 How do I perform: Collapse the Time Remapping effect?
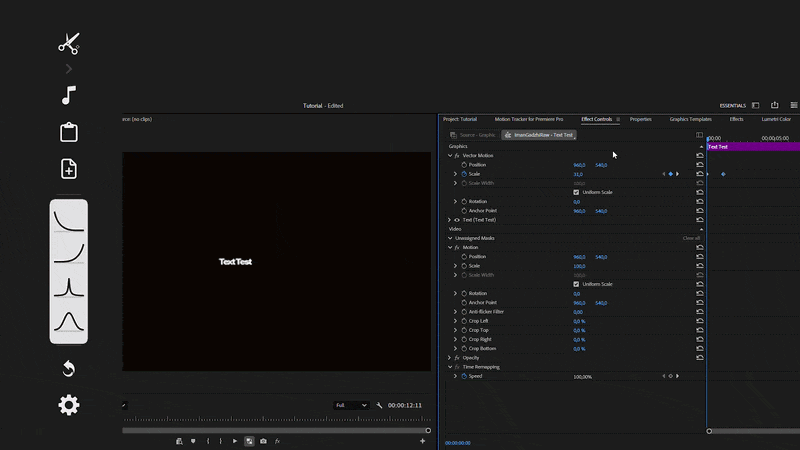pyautogui.click(x=450, y=367)
